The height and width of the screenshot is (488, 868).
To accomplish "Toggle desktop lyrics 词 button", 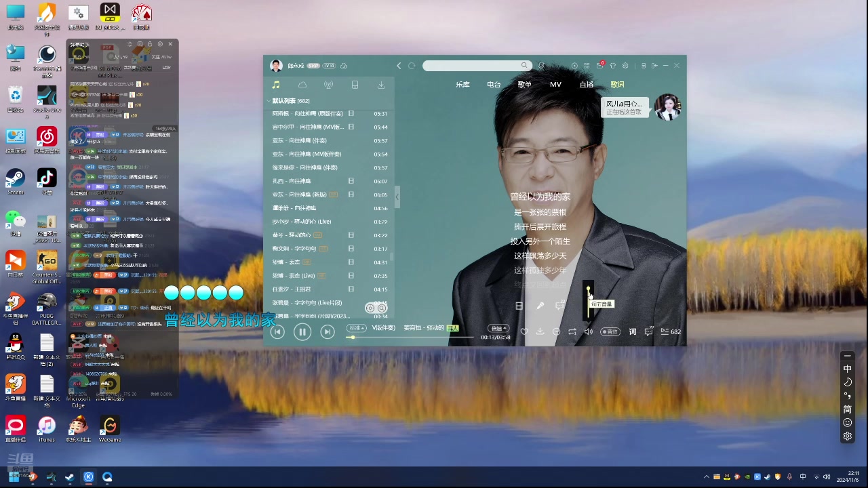I will click(x=633, y=332).
